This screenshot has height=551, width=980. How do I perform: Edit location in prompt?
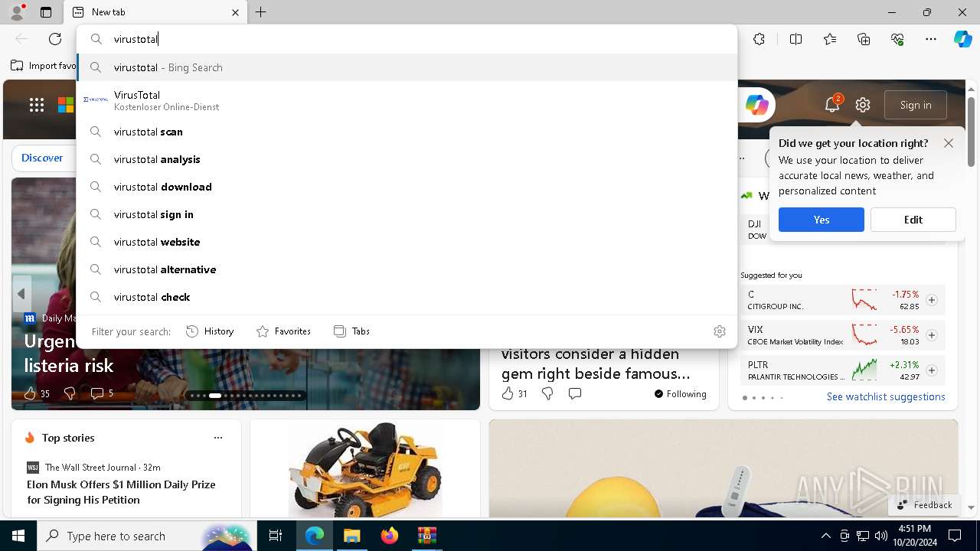(x=913, y=220)
